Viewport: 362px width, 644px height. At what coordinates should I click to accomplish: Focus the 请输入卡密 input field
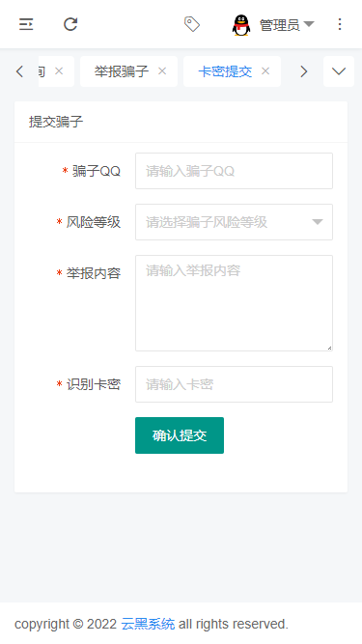tap(234, 384)
